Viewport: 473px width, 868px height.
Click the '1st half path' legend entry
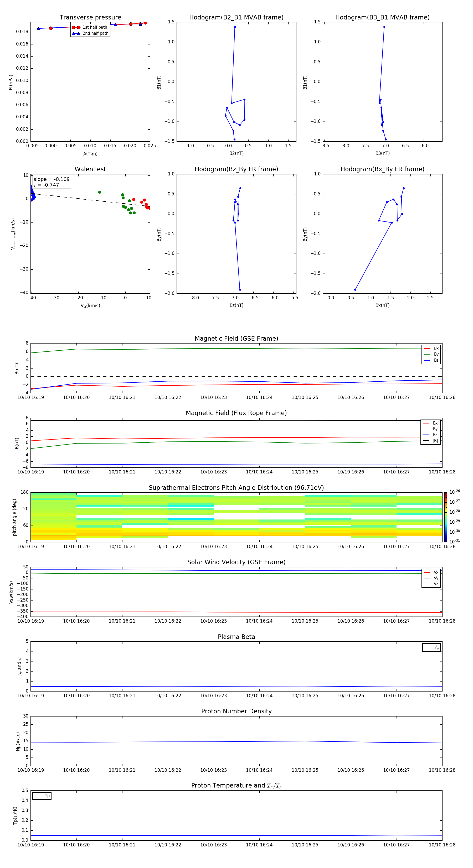[x=90, y=27]
